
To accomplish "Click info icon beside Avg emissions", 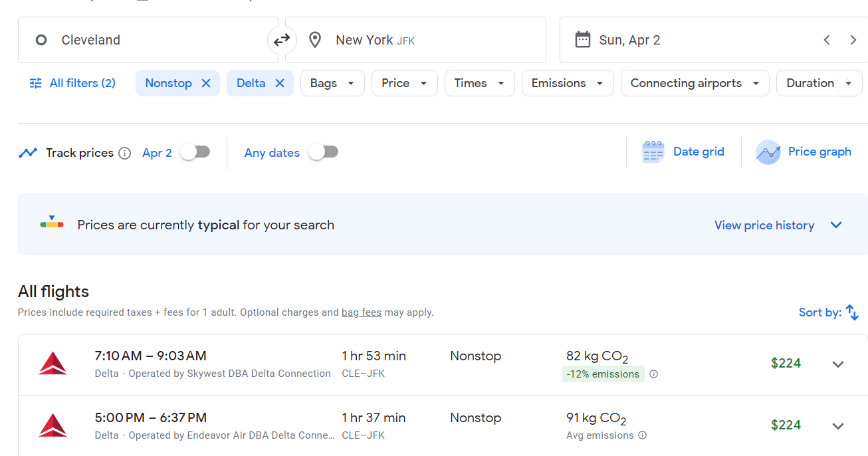I will pyautogui.click(x=642, y=435).
